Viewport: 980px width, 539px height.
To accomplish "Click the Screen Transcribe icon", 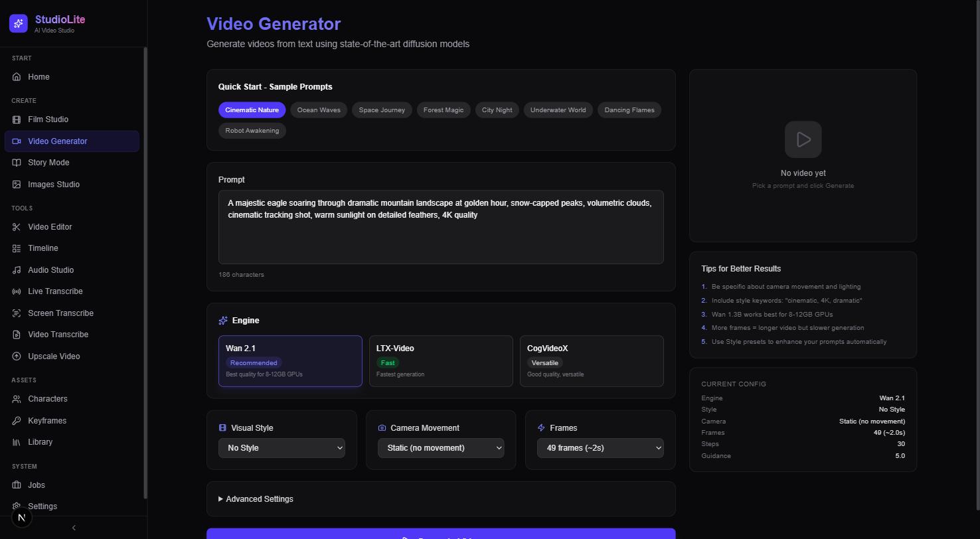I will [x=17, y=313].
